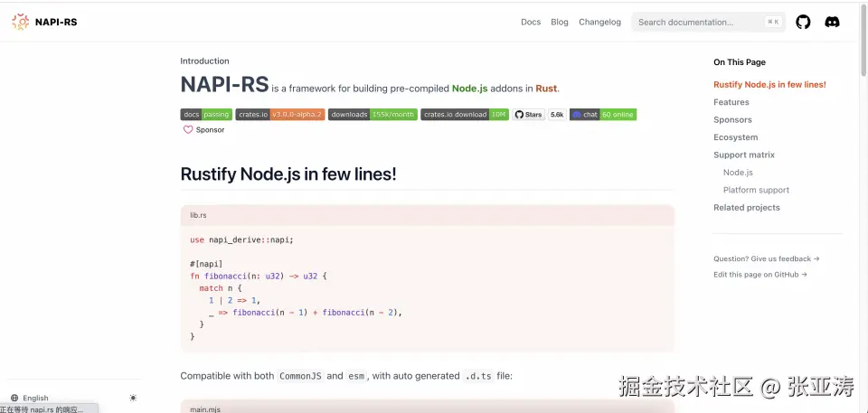Click the On This Page heading
The height and width of the screenshot is (413, 868).
click(740, 62)
